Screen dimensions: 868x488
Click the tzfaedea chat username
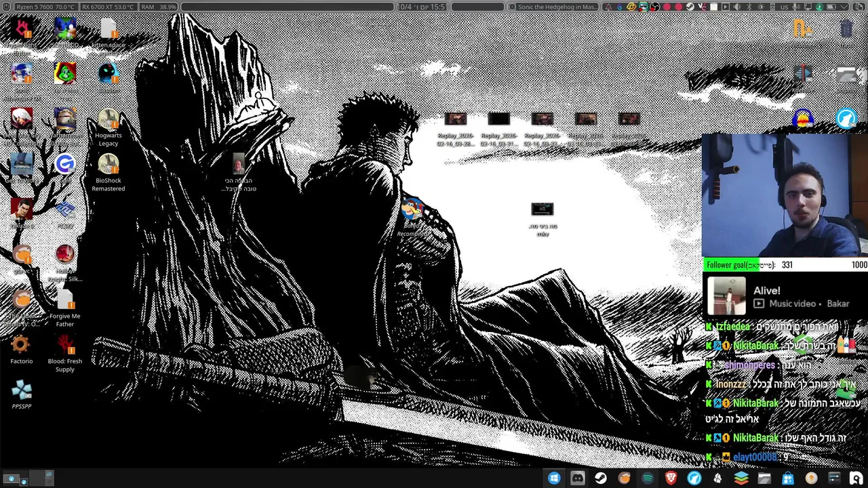click(732, 327)
